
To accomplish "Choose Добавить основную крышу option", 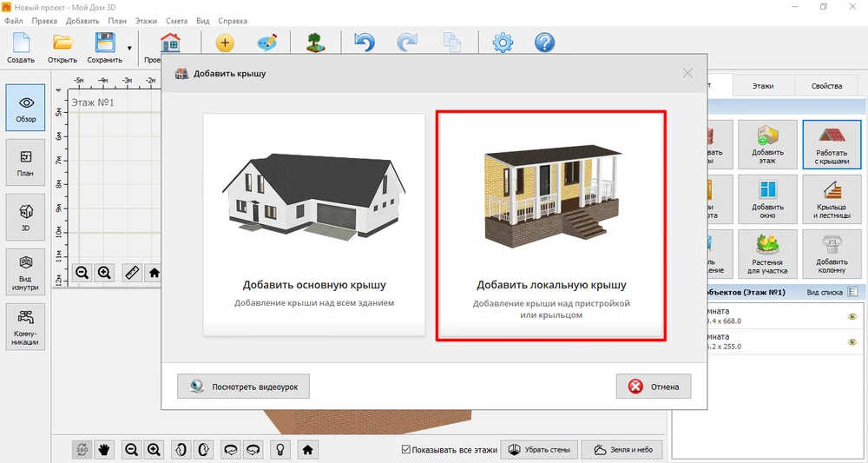I will 314,225.
